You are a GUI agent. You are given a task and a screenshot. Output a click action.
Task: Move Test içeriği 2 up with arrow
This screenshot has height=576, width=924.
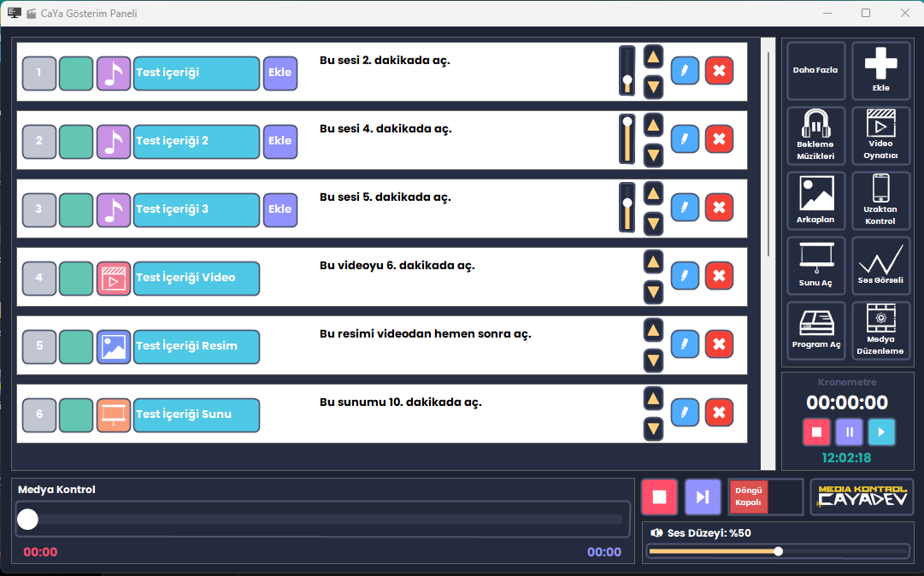[654, 126]
